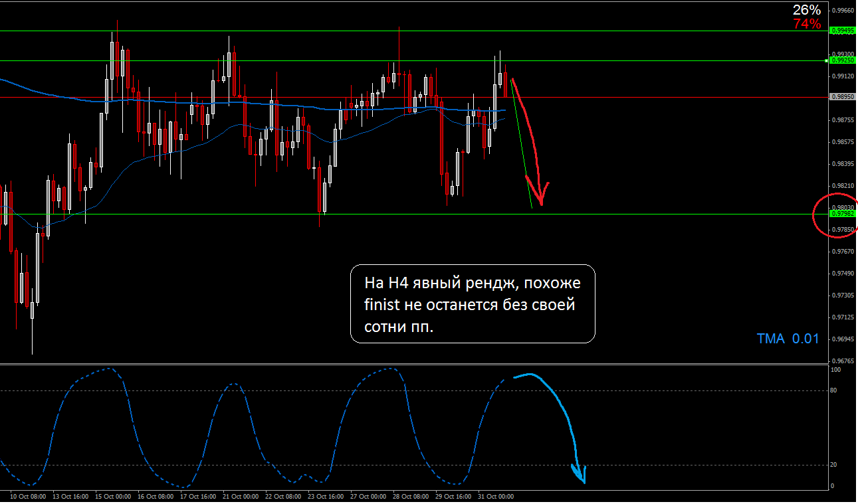Click the 23 Oct 16:00 time label
858x504 pixels.
[326, 496]
